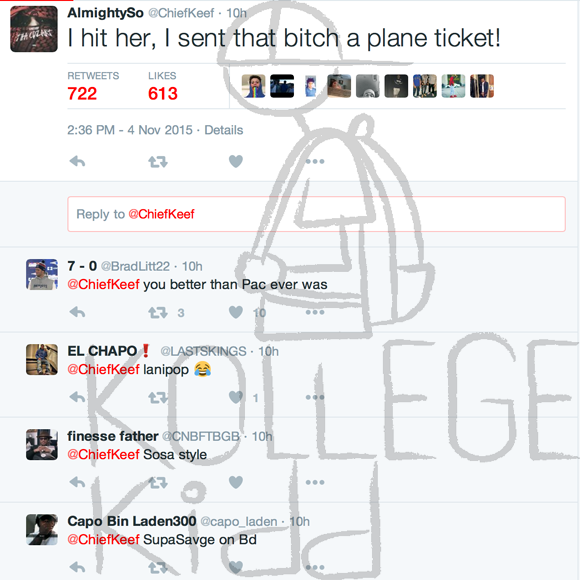Open the @ChiefKeef handle in header
The height and width of the screenshot is (580, 580).
(181, 13)
